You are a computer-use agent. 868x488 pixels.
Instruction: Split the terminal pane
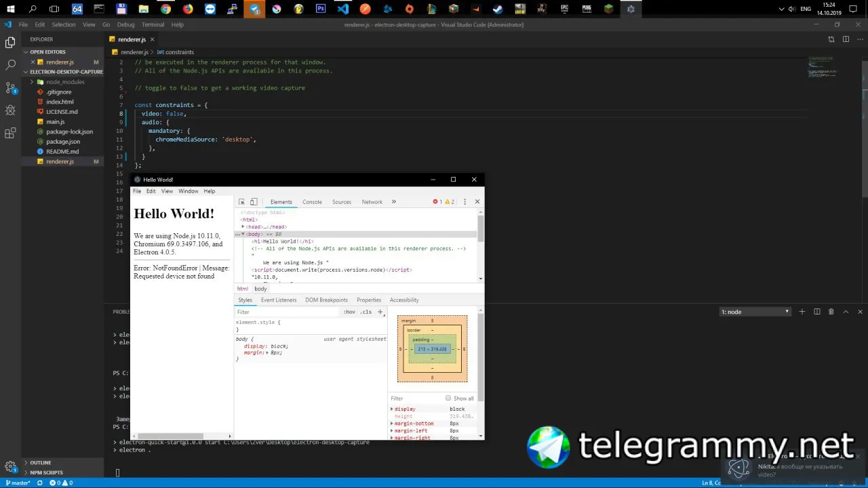817,312
